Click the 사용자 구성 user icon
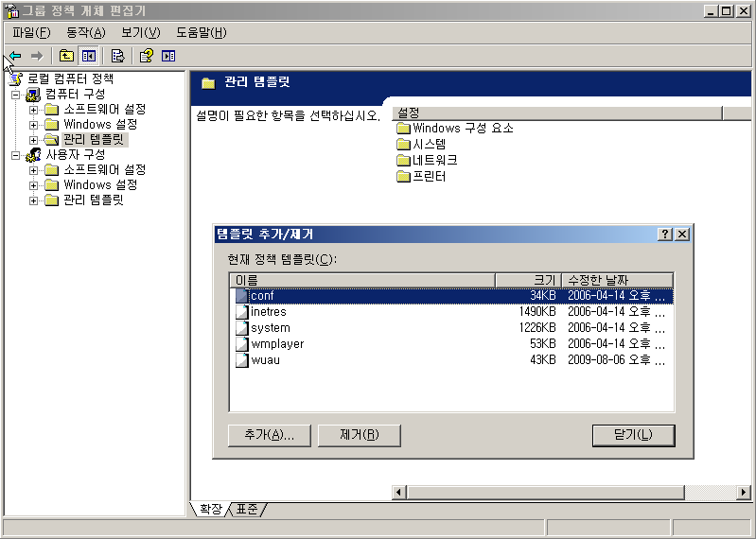This screenshot has height=539, width=756. pyautogui.click(x=33, y=155)
